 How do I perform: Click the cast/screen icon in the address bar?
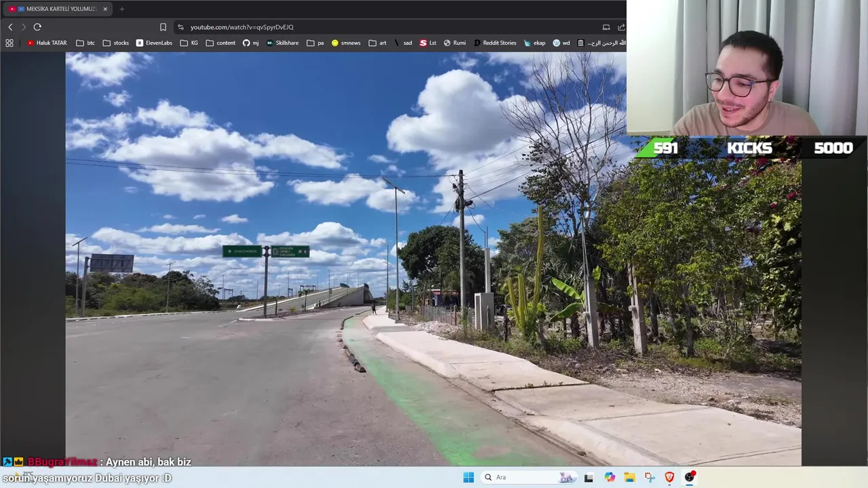[x=606, y=27]
